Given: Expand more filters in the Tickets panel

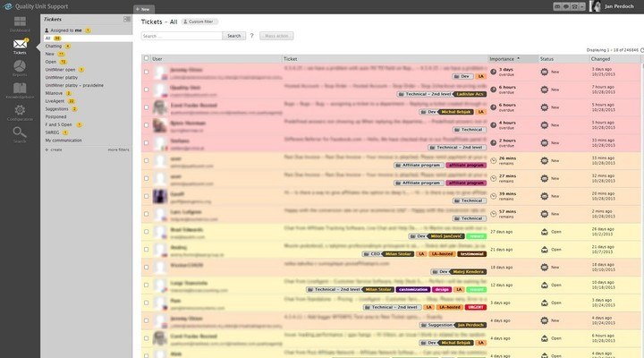Looking at the screenshot, I should pyautogui.click(x=118, y=149).
